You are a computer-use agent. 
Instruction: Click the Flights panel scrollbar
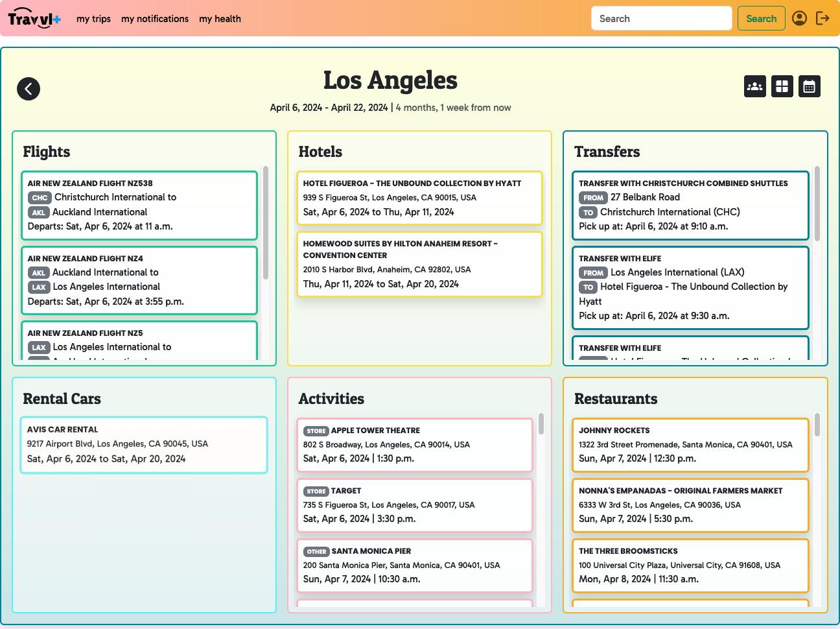(266, 224)
